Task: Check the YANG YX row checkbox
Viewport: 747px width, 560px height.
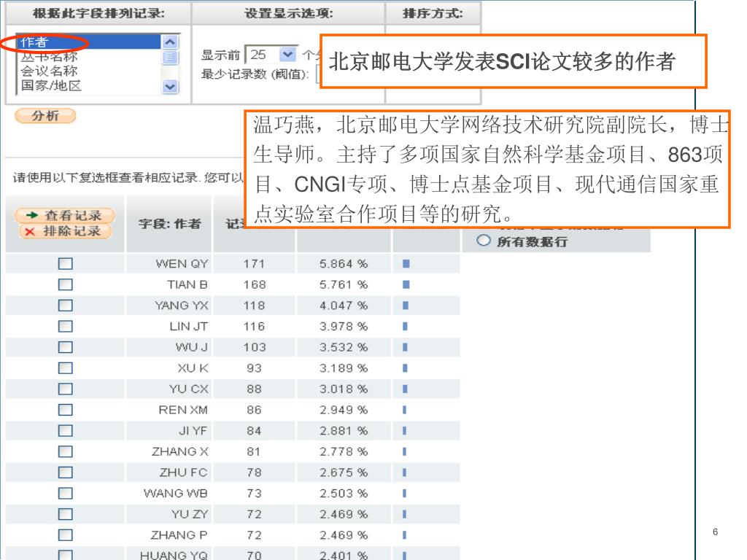Action: pyautogui.click(x=65, y=306)
